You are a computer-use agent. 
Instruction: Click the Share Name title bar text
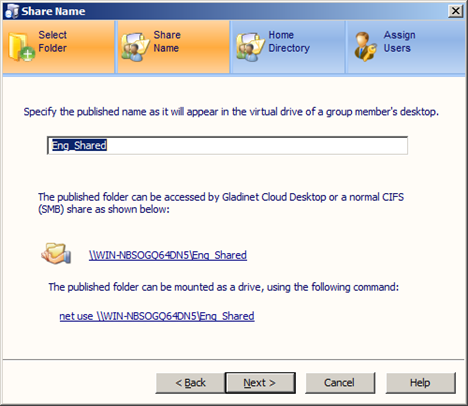pyautogui.click(x=53, y=11)
